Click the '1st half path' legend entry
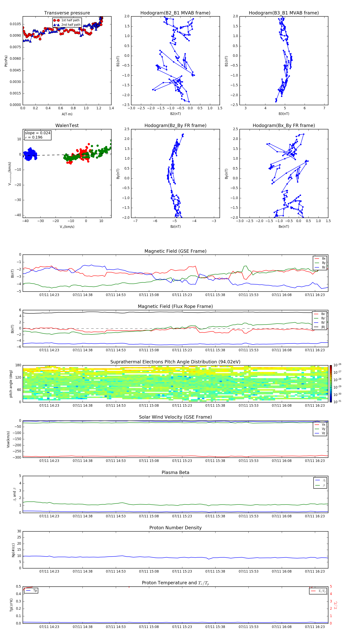Viewport: 351px width, 644px height. pos(67,20)
